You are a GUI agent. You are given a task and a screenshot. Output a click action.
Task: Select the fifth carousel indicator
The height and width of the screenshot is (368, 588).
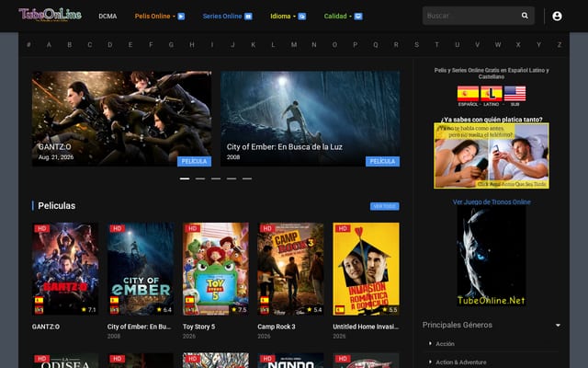[x=247, y=178]
